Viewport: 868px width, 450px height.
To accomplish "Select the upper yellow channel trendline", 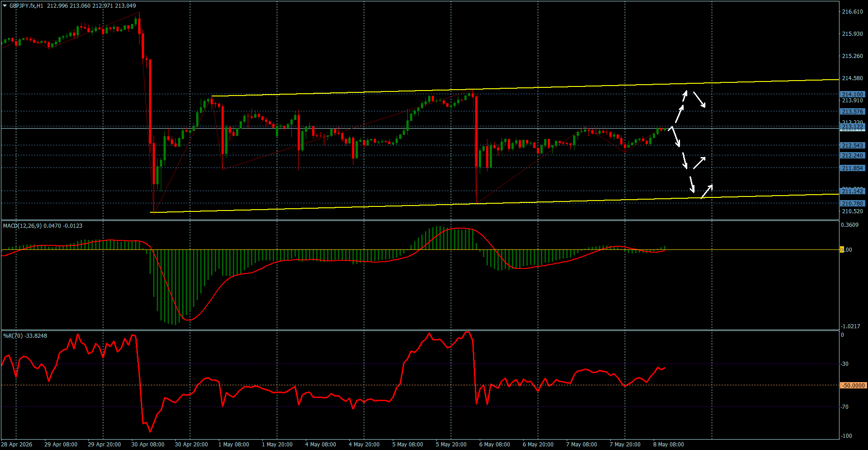I will (525, 87).
